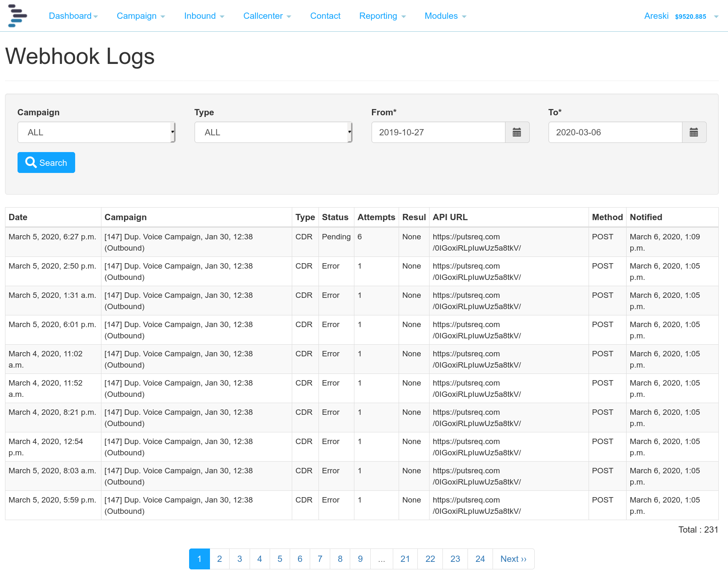The width and height of the screenshot is (728, 584).
Task: Click the Attempts column header
Action: pyautogui.click(x=376, y=217)
